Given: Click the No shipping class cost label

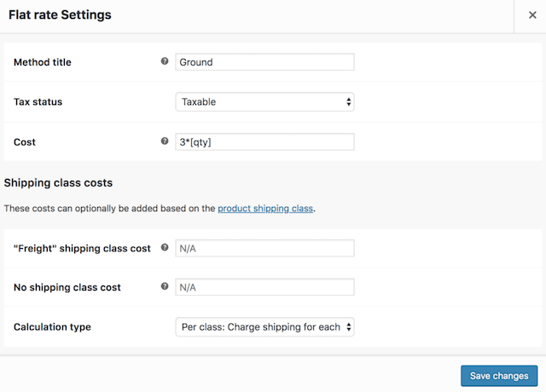Looking at the screenshot, I should point(67,287).
